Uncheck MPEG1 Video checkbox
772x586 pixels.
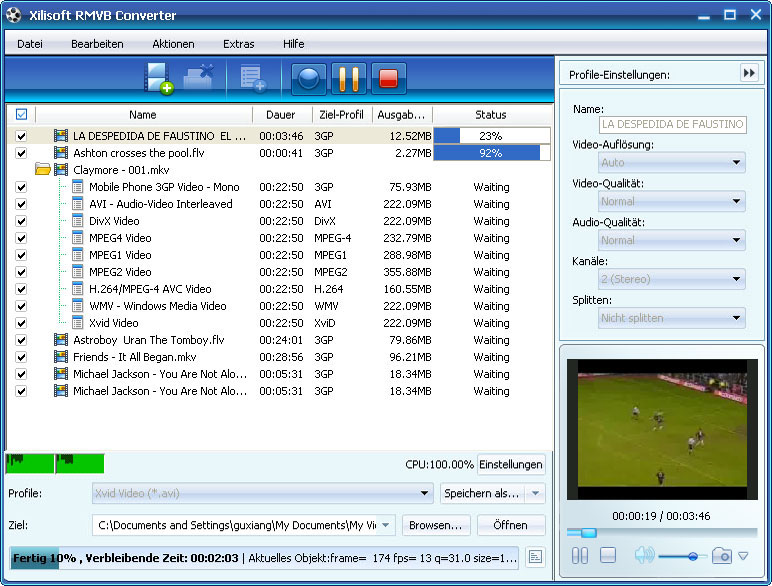pos(21,255)
